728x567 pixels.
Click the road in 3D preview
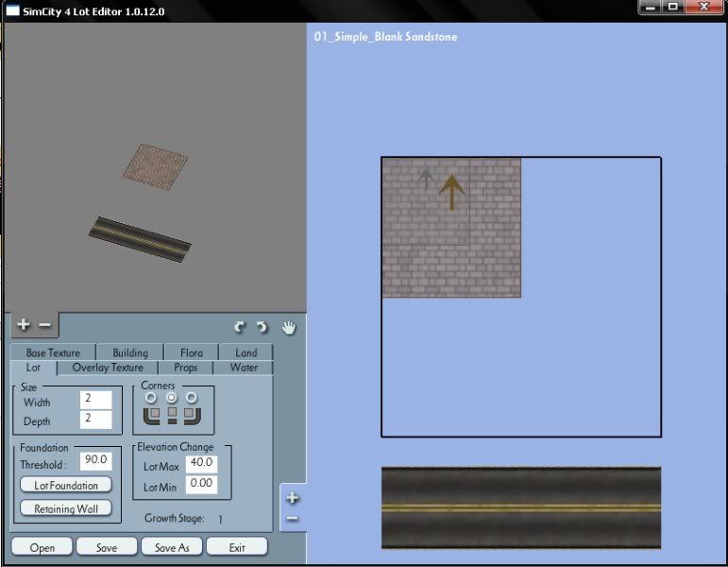point(140,239)
